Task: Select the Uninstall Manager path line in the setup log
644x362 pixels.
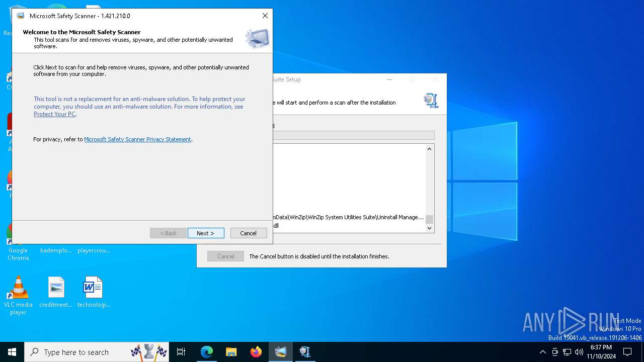Action: click(x=348, y=217)
